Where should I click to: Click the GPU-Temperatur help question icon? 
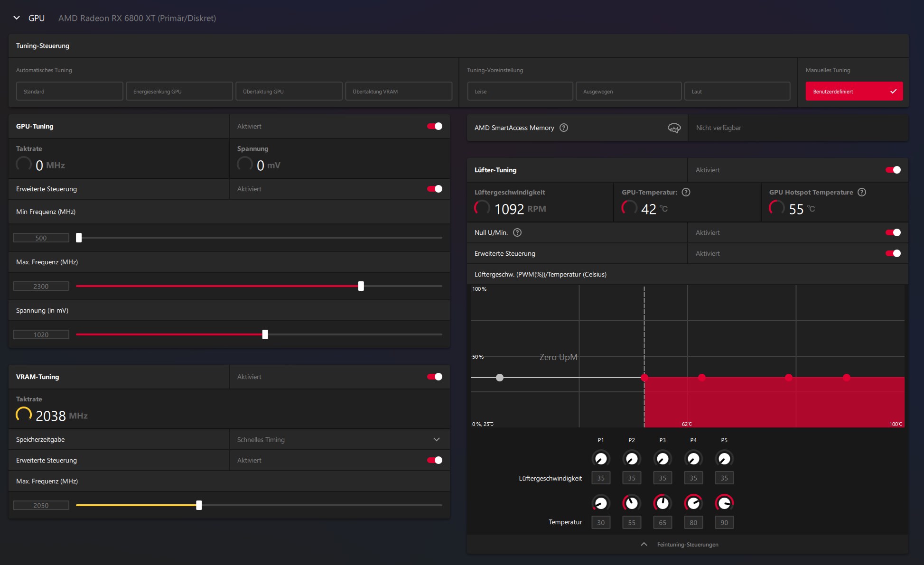pyautogui.click(x=686, y=192)
